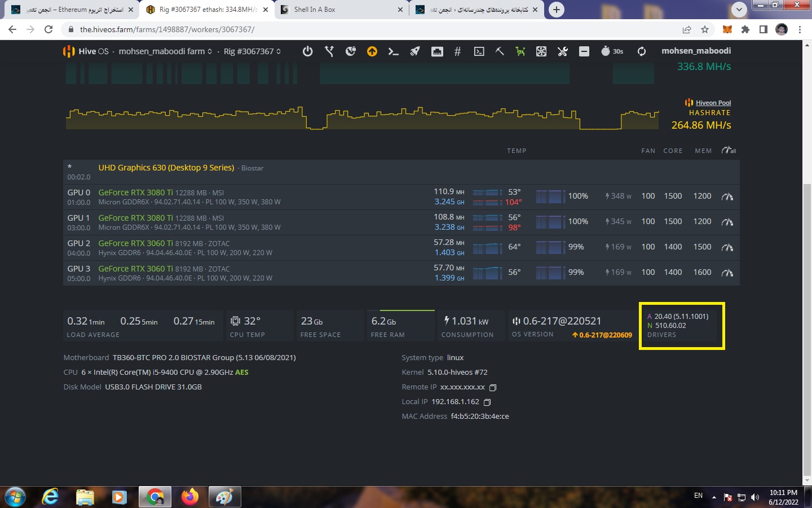812x508 pixels.
Task: Click the refresh data icon
Action: pos(641,51)
